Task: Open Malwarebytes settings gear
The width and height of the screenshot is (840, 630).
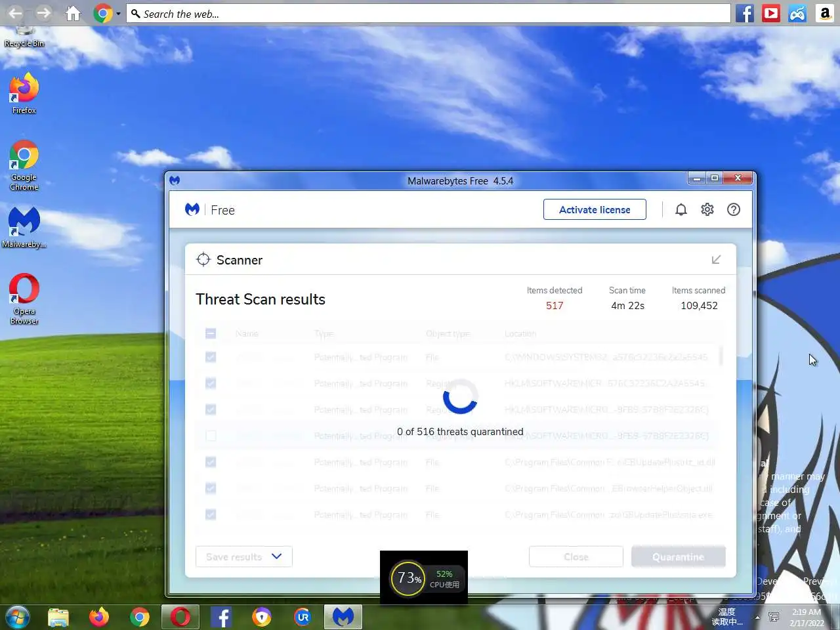Action: (707, 209)
